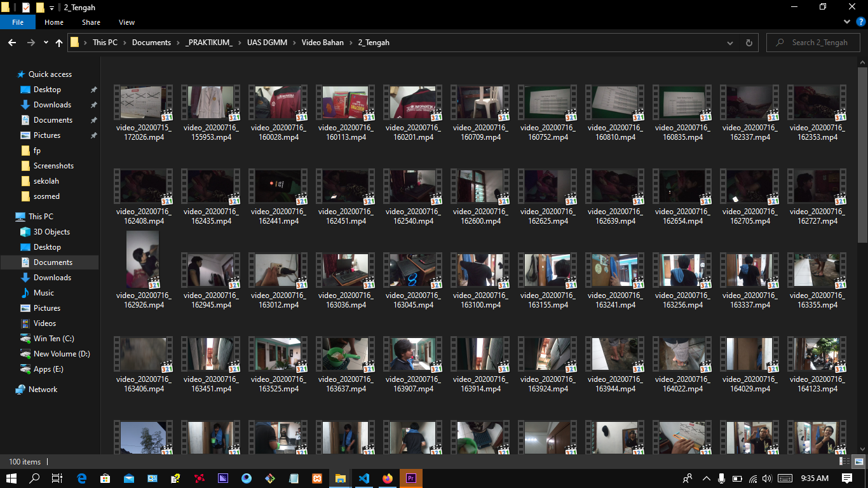Launch Visual Studio Code from the taskbar
Image resolution: width=868 pixels, height=488 pixels.
tap(363, 478)
